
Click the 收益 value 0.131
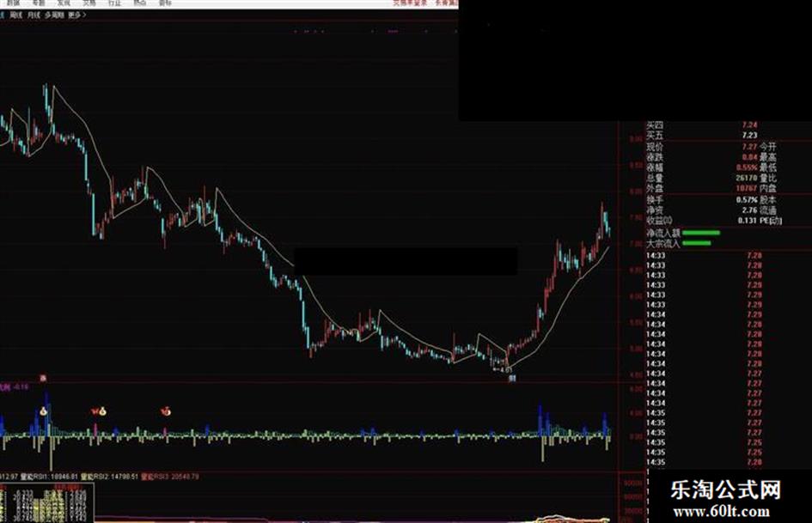(748, 221)
